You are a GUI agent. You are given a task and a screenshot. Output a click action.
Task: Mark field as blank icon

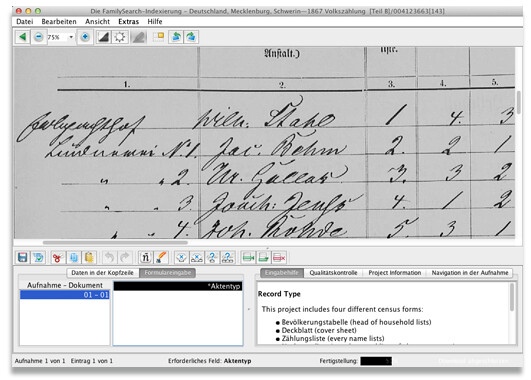[x=181, y=258]
